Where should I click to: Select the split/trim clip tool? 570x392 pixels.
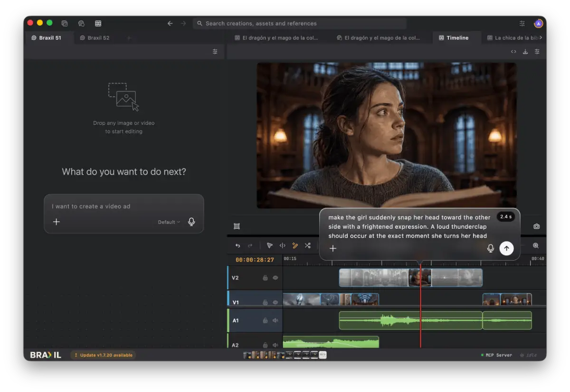click(x=282, y=245)
